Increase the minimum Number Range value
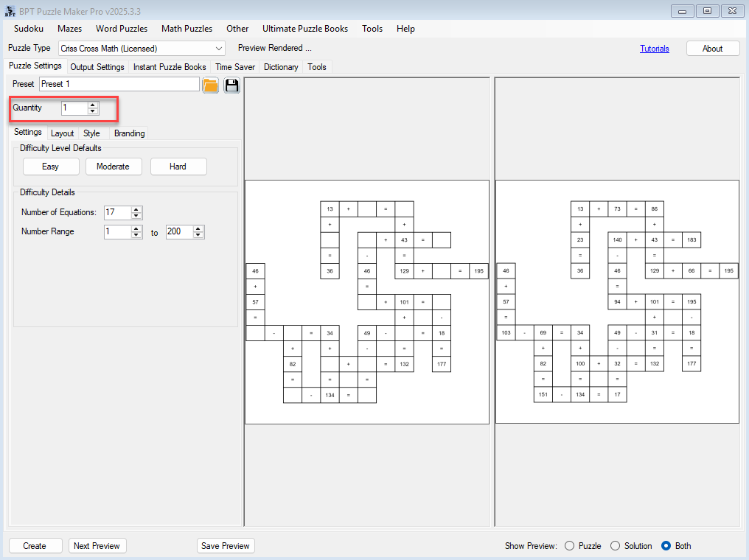The height and width of the screenshot is (560, 749). tap(136, 228)
